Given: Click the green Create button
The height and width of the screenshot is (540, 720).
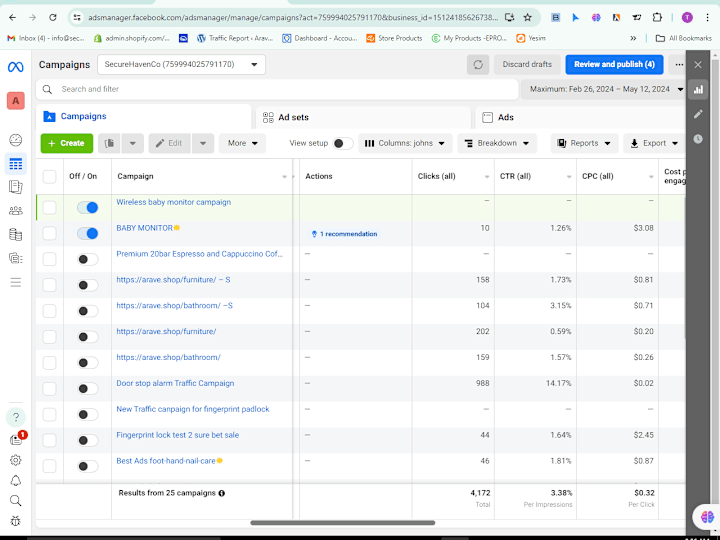Looking at the screenshot, I should tap(67, 143).
